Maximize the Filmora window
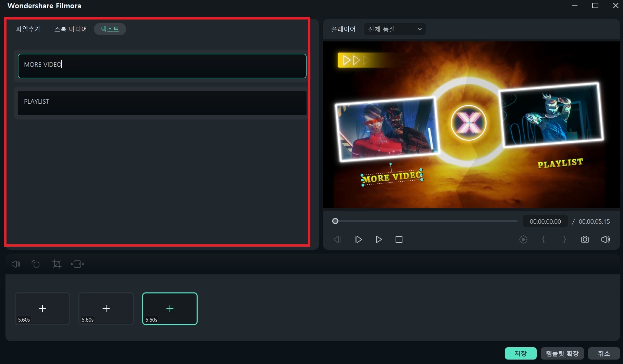The height and width of the screenshot is (364, 623). [595, 6]
